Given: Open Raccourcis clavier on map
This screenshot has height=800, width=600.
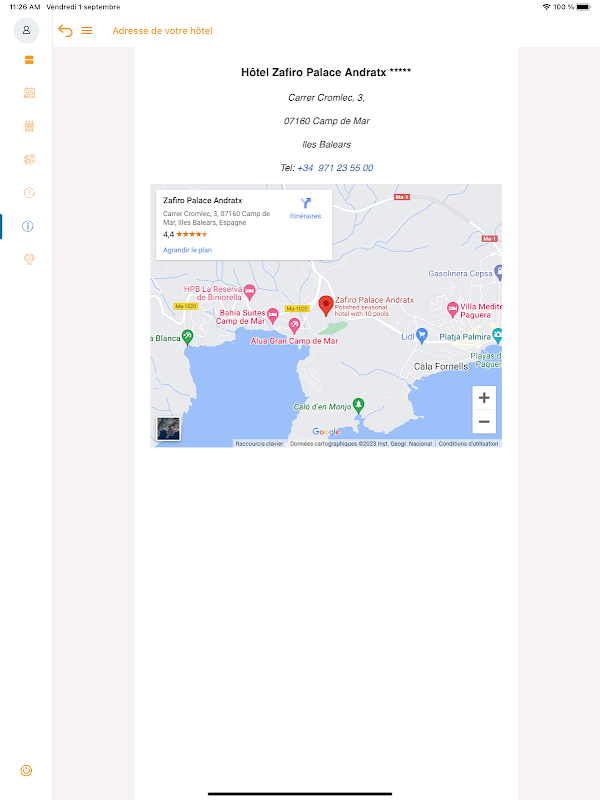Looking at the screenshot, I should click(x=259, y=444).
